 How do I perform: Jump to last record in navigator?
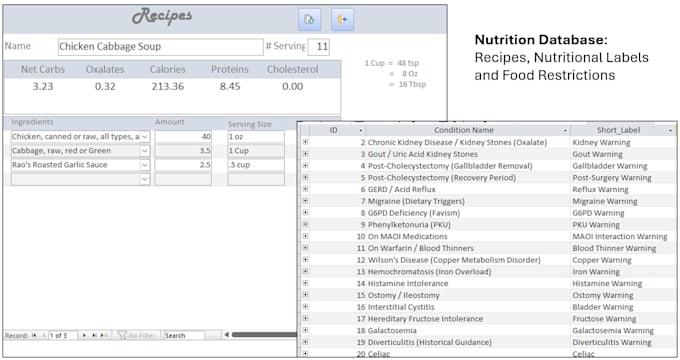pyautogui.click(x=94, y=335)
